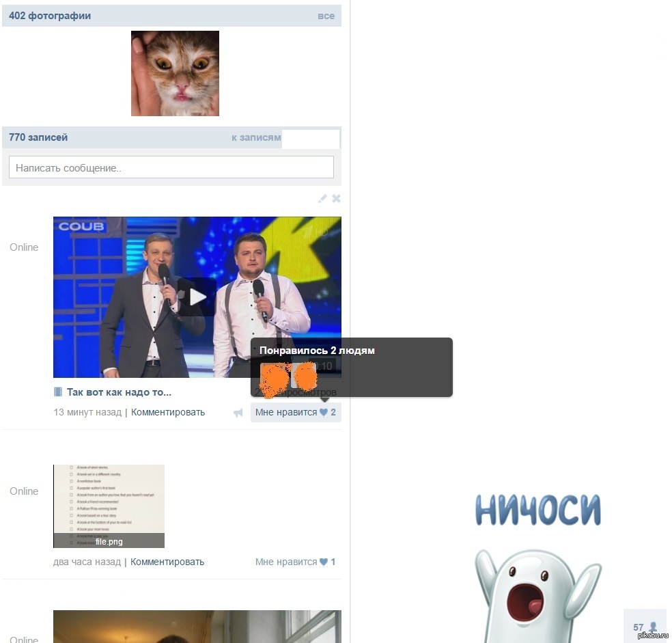The image size is (672, 643).
Task: Click 'два часа назад' timestamp
Action: point(87,562)
